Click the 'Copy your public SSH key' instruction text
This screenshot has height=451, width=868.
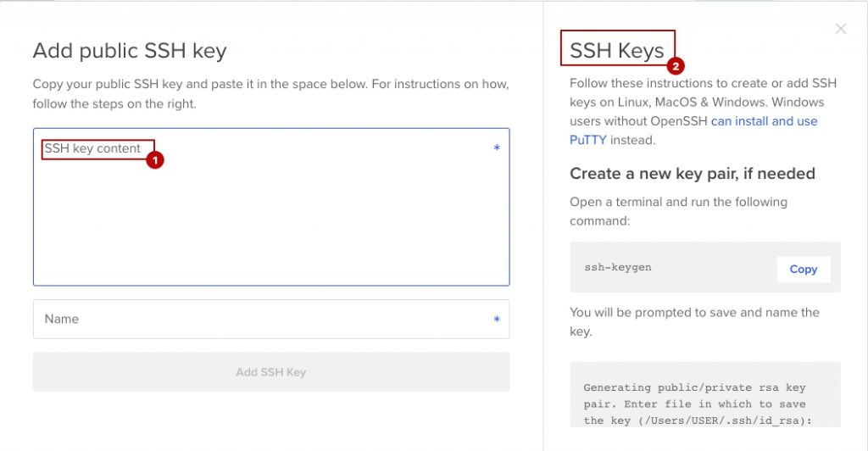[x=270, y=93]
